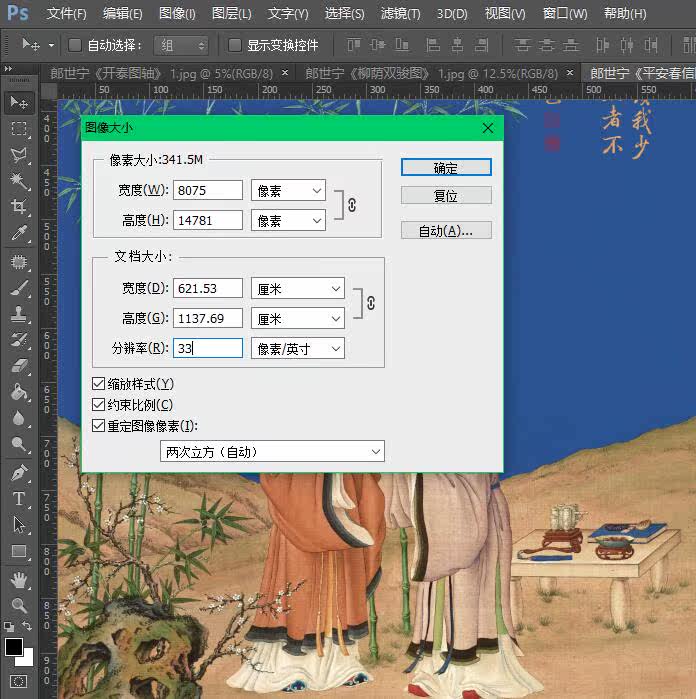Select the Zoom tool in toolbox
This screenshot has height=699, width=696.
(x=19, y=605)
